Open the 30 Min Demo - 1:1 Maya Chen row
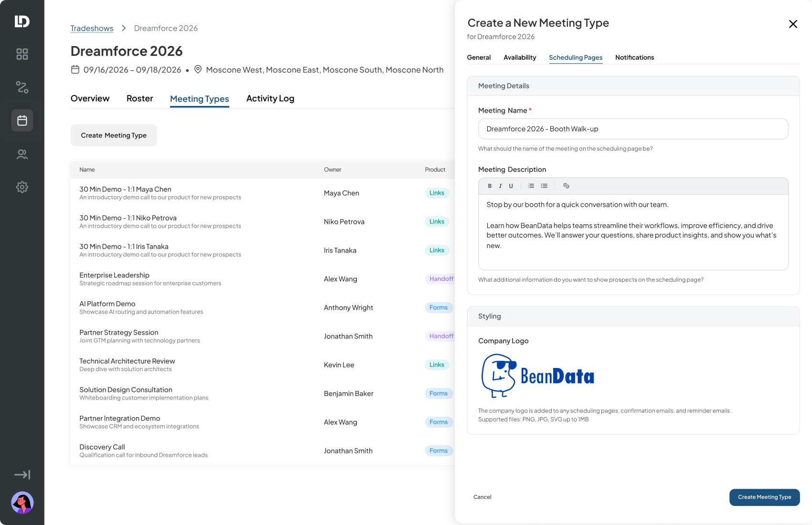The width and height of the screenshot is (812, 525). (262, 193)
